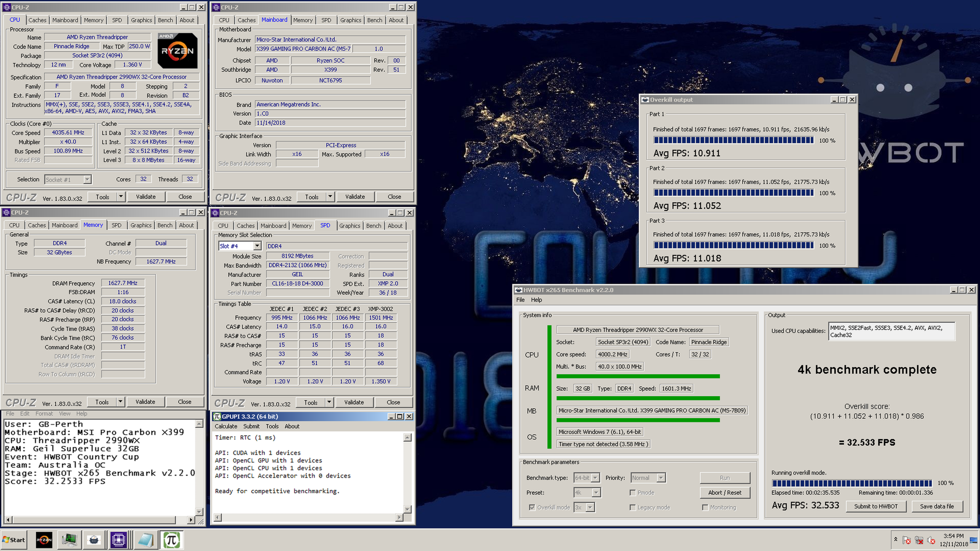Click the disabled Run button in x265 Benchmark
Screen dimensions: 980x551
coord(725,478)
